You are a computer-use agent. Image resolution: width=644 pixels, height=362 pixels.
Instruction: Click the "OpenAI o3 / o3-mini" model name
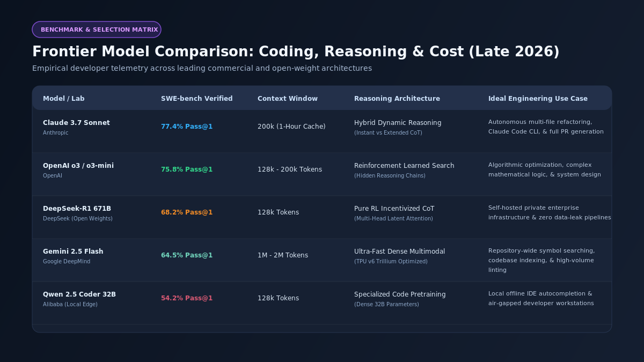point(78,166)
